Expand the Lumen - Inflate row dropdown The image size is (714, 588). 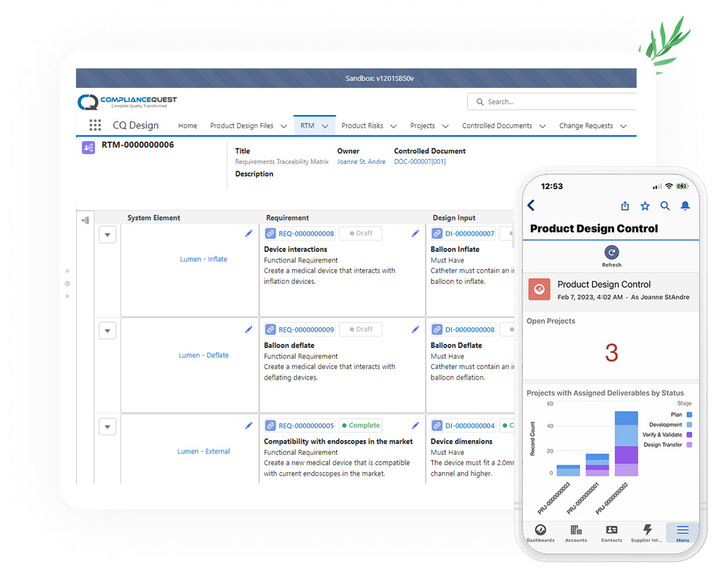pos(107,235)
